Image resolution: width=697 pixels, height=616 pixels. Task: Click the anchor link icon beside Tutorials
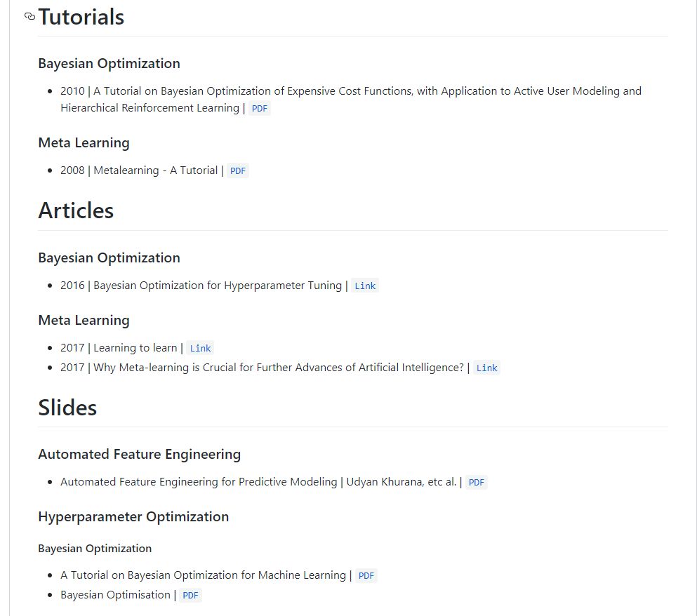[29, 16]
